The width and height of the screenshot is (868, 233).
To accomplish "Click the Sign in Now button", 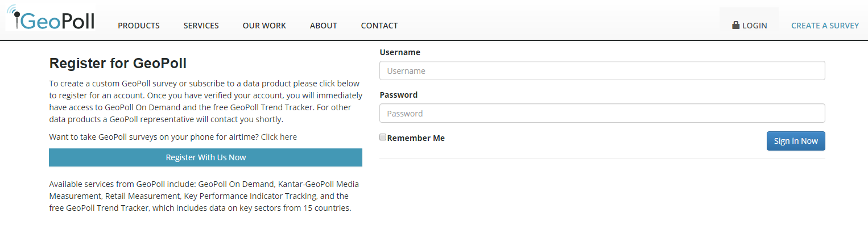I will pos(796,141).
